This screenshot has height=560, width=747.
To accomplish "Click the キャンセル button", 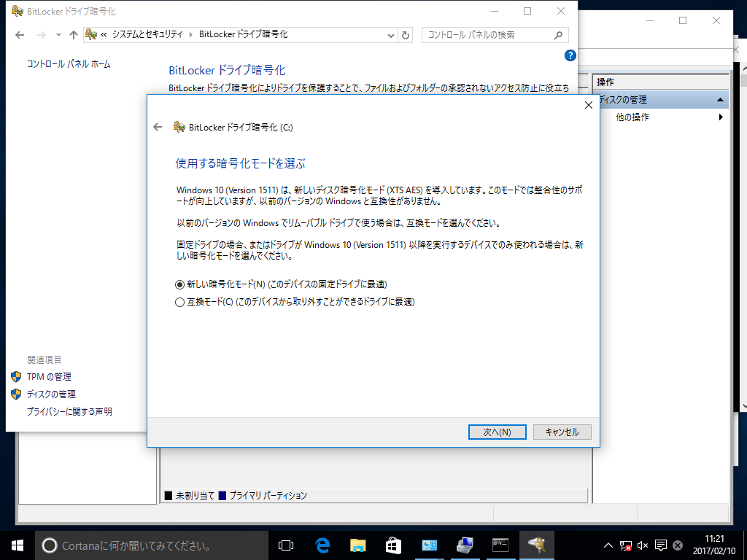I will (562, 432).
